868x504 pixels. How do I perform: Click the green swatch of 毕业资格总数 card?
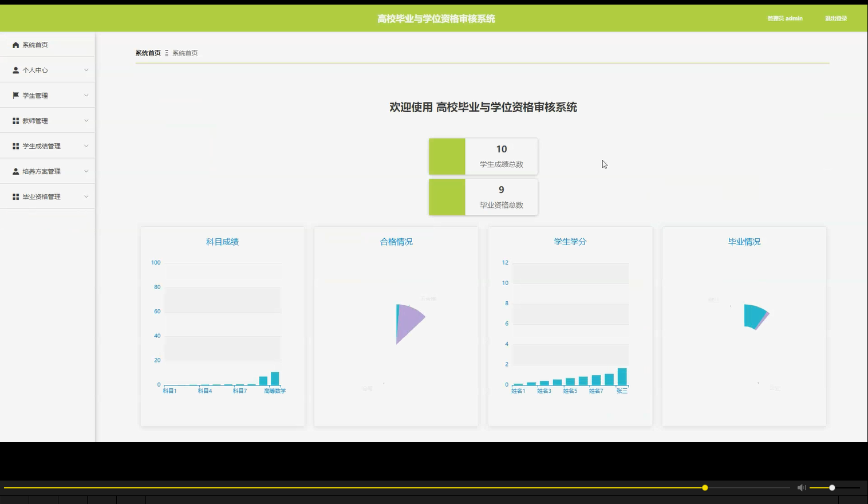tap(447, 197)
